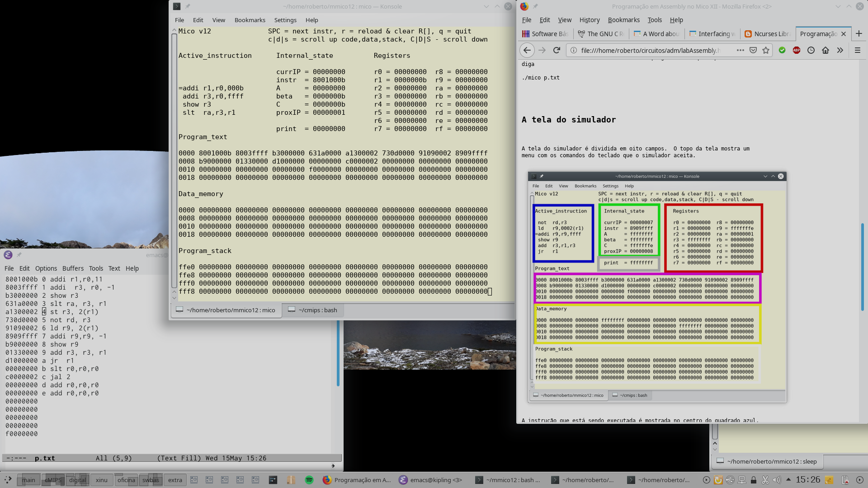Screen dimensions: 868x488
Task: Open Firefox history clock icon
Action: tap(811, 50)
